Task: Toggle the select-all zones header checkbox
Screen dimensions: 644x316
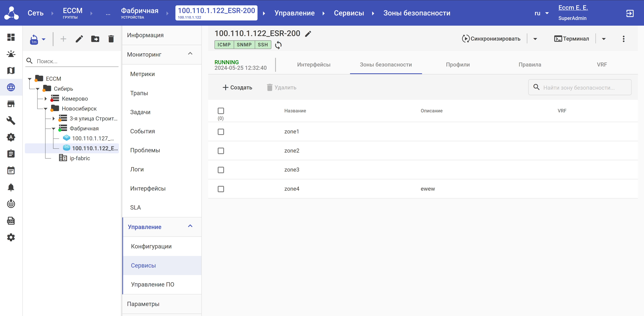Action: (x=221, y=111)
